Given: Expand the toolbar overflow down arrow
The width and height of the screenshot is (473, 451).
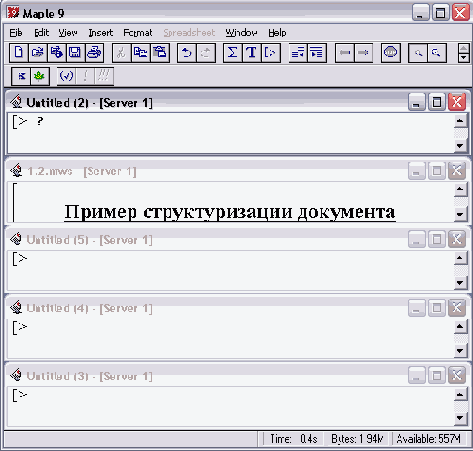Looking at the screenshot, I should [464, 58].
